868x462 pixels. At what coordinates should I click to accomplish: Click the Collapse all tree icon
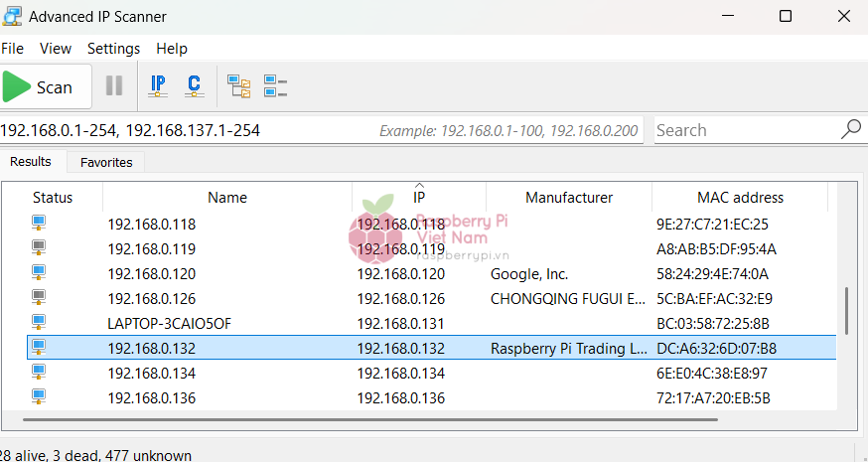click(275, 86)
